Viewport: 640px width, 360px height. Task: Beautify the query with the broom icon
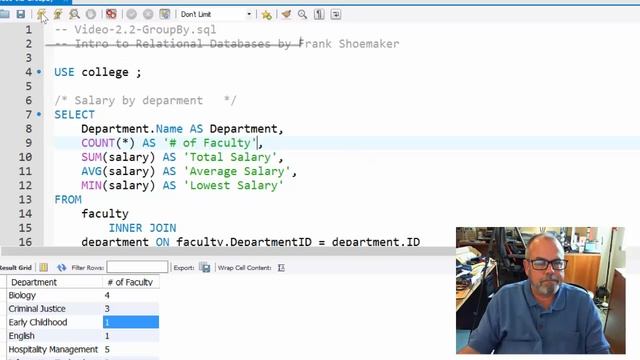pyautogui.click(x=287, y=14)
